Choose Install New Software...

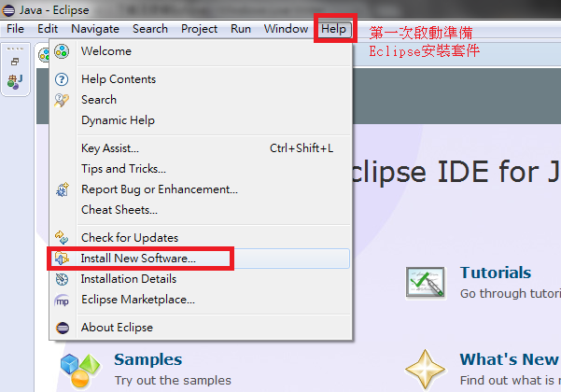pyautogui.click(x=200, y=259)
